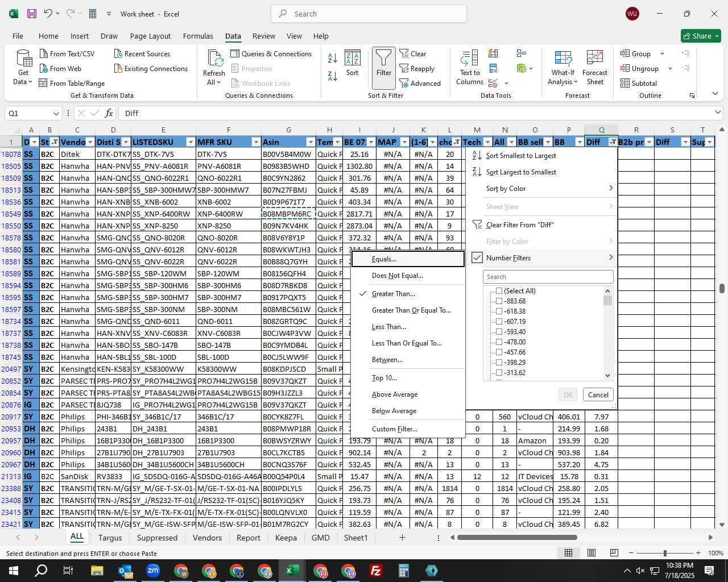Open Excel from the taskbar
728x582 pixels.
click(x=292, y=571)
